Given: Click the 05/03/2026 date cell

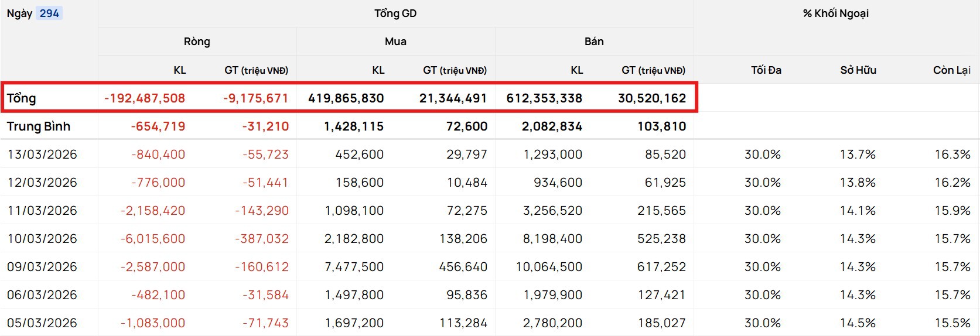Looking at the screenshot, I should [42, 323].
